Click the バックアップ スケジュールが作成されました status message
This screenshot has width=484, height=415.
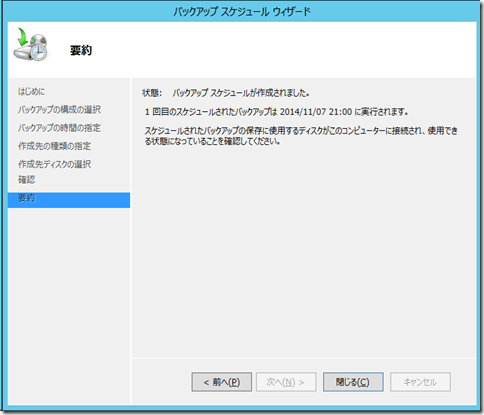click(241, 93)
